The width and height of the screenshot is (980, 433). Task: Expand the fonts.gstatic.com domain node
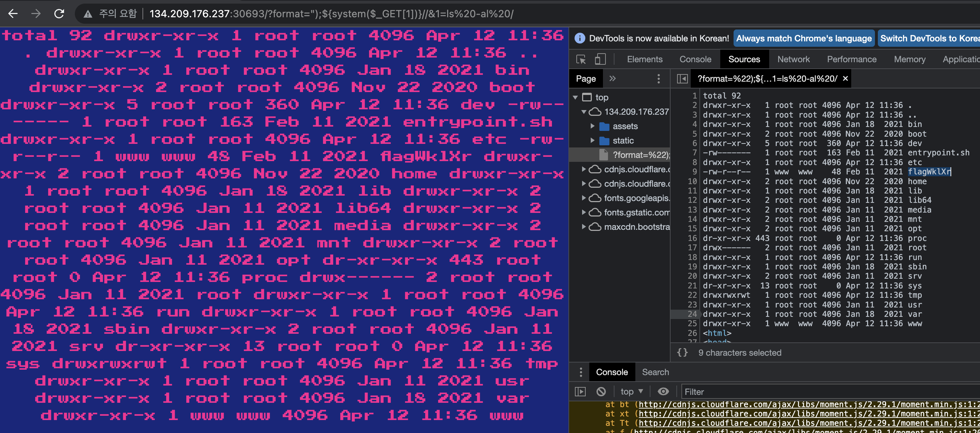click(x=584, y=213)
